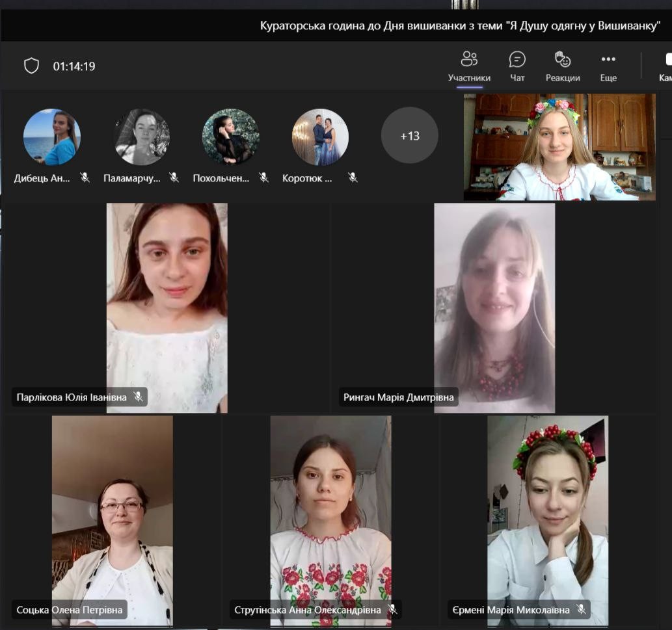Select Соцька Олена Петрівна video tile
Image resolution: width=672 pixels, height=630 pixels.
coord(113,521)
